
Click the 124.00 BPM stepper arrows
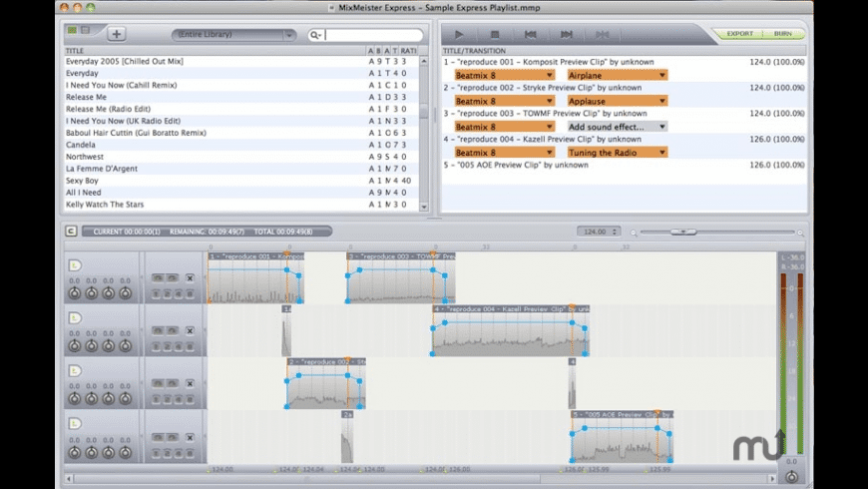(614, 232)
